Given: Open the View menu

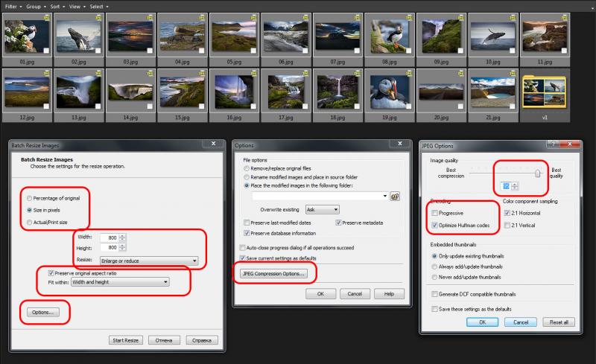Looking at the screenshot, I should click(x=77, y=7).
